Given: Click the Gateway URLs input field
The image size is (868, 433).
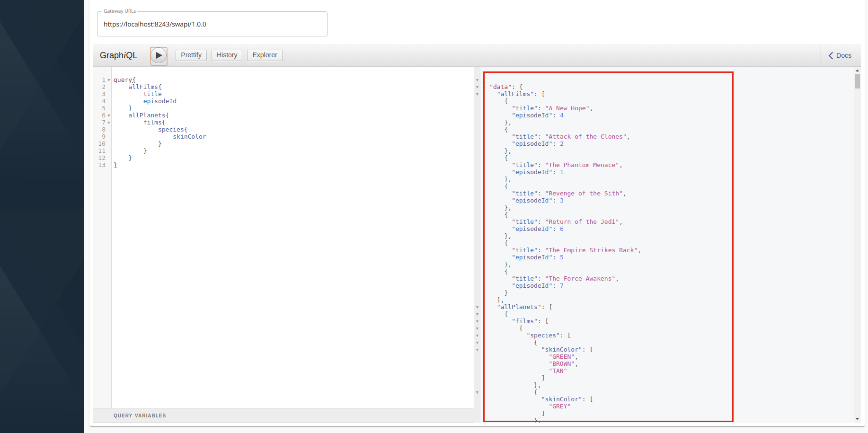Looking at the screenshot, I should point(212,24).
